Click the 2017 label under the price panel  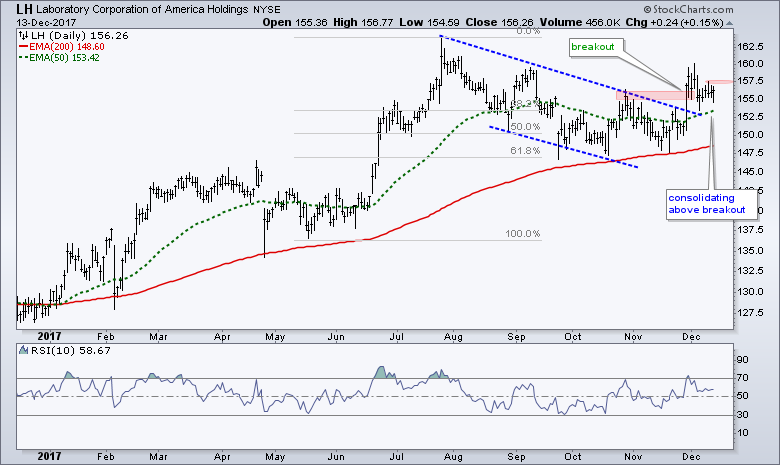49,337
